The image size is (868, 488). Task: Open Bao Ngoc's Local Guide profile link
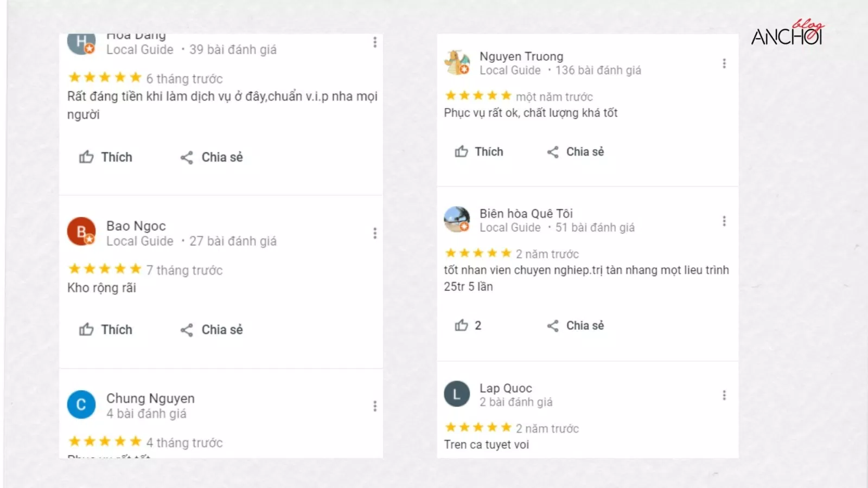[139, 241]
